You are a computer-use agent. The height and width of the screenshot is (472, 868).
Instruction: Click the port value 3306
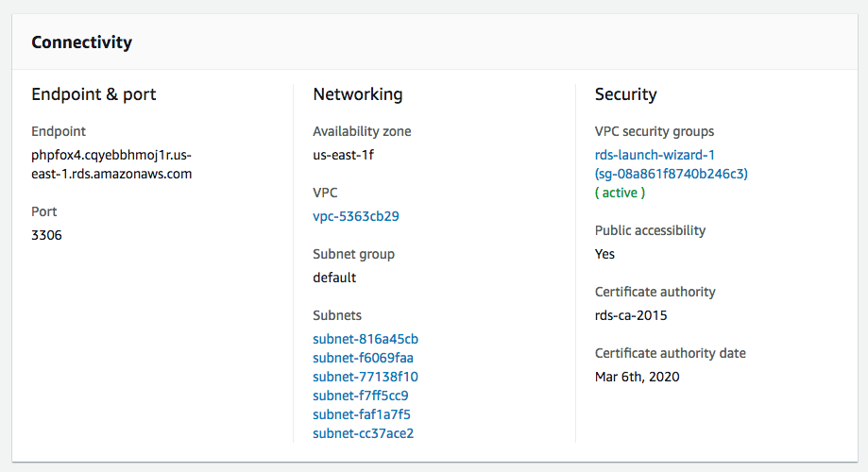46,235
